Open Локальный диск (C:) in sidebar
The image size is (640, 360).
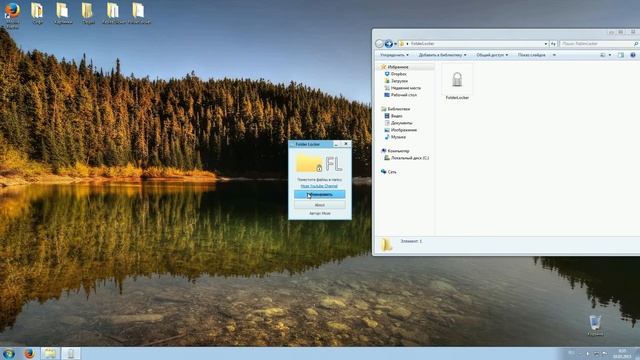[410, 158]
